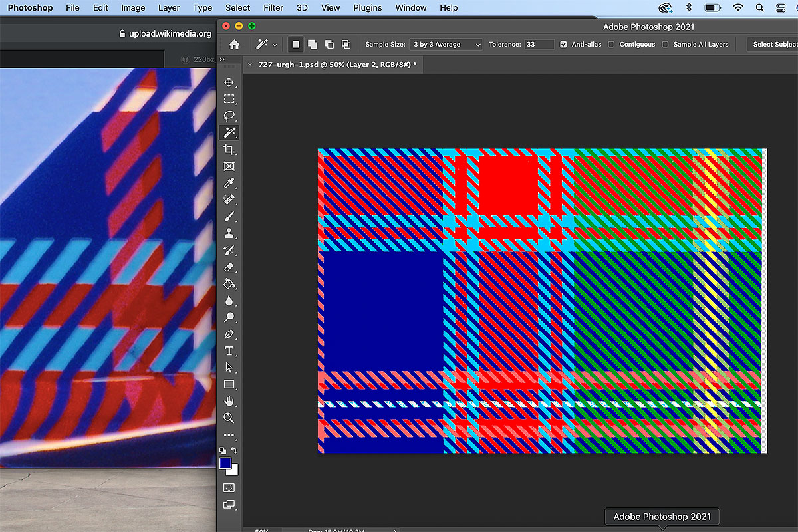
Task: Select the Paint Bucket tool
Action: click(229, 284)
